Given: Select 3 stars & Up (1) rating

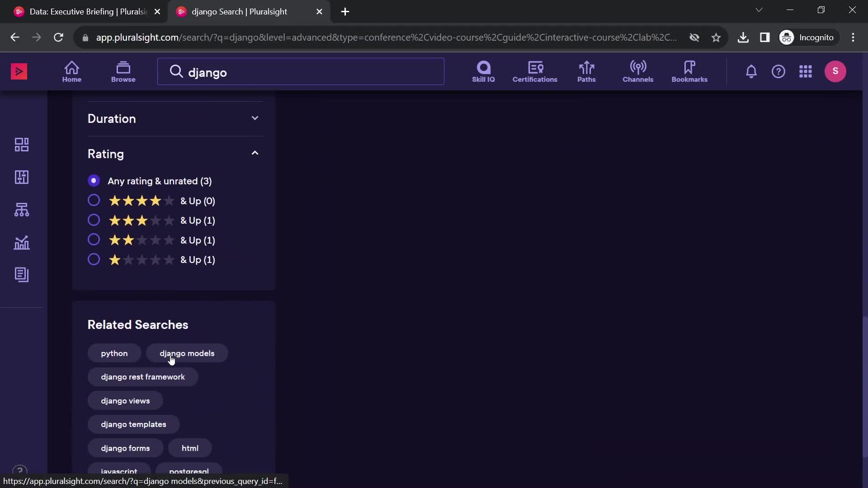Looking at the screenshot, I should coord(93,220).
